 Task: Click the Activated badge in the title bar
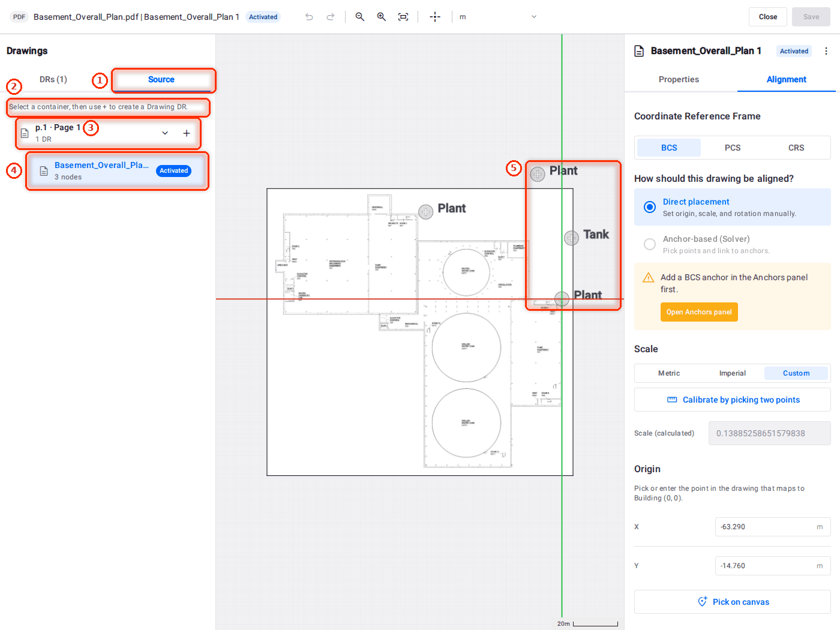[x=263, y=17]
